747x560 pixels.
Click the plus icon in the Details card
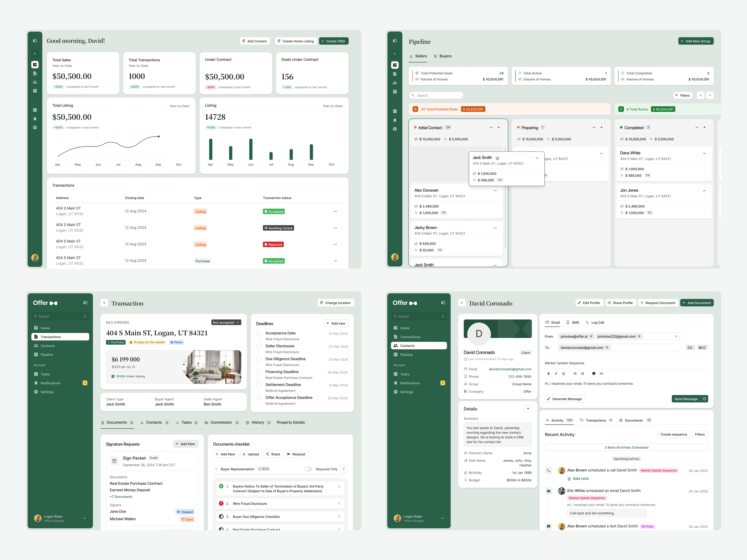click(x=528, y=408)
